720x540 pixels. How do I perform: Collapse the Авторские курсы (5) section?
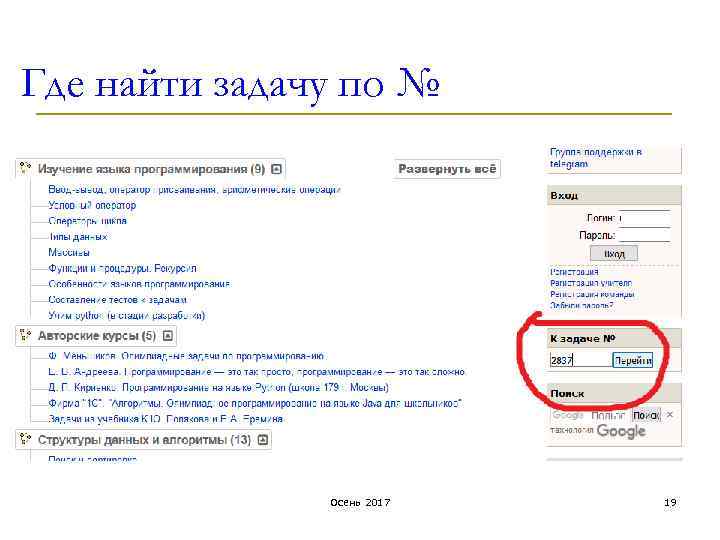coord(168,336)
